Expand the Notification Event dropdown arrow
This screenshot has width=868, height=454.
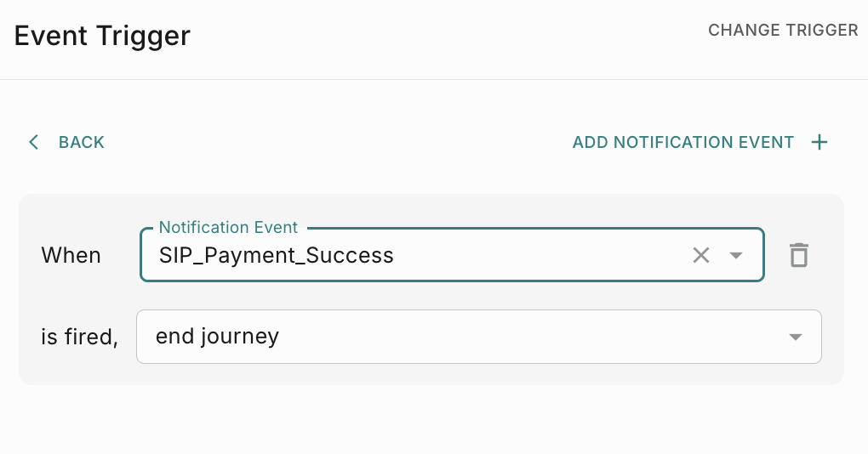click(x=736, y=255)
